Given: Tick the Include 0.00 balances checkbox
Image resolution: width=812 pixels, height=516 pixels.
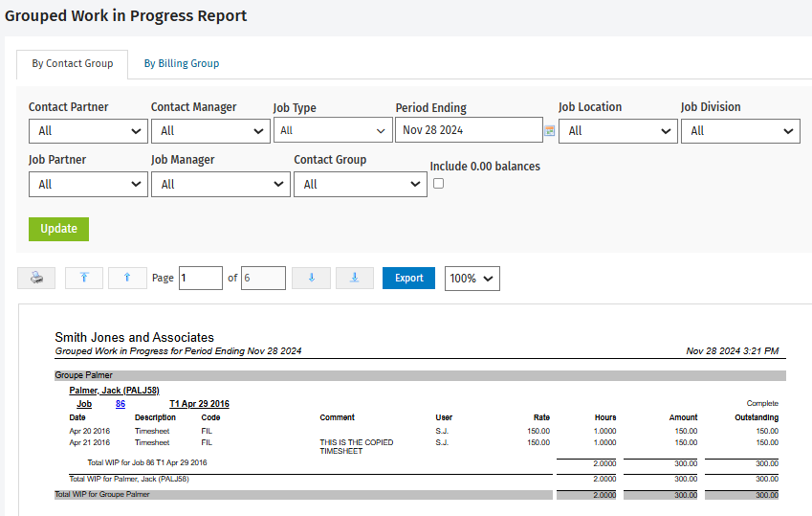Looking at the screenshot, I should click(439, 184).
